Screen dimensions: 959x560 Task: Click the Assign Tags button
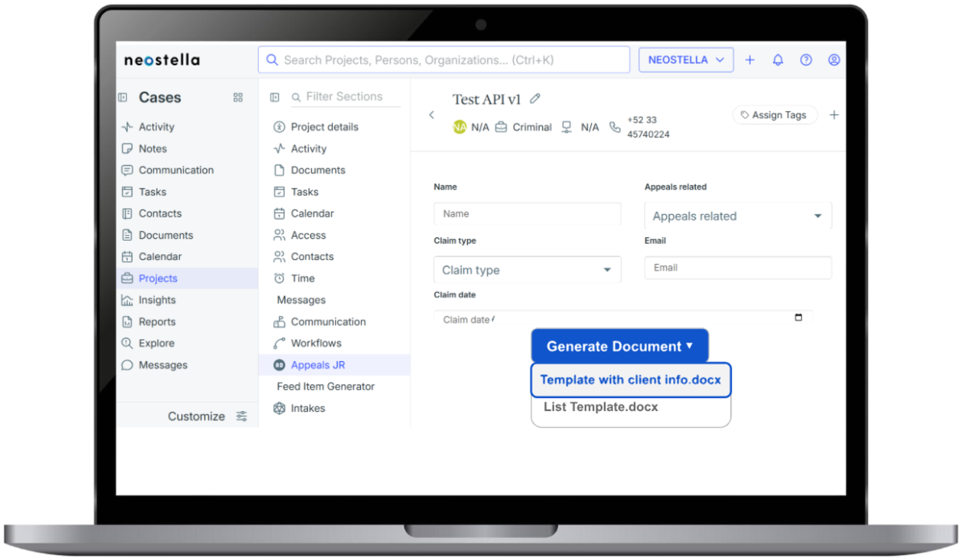click(x=774, y=115)
